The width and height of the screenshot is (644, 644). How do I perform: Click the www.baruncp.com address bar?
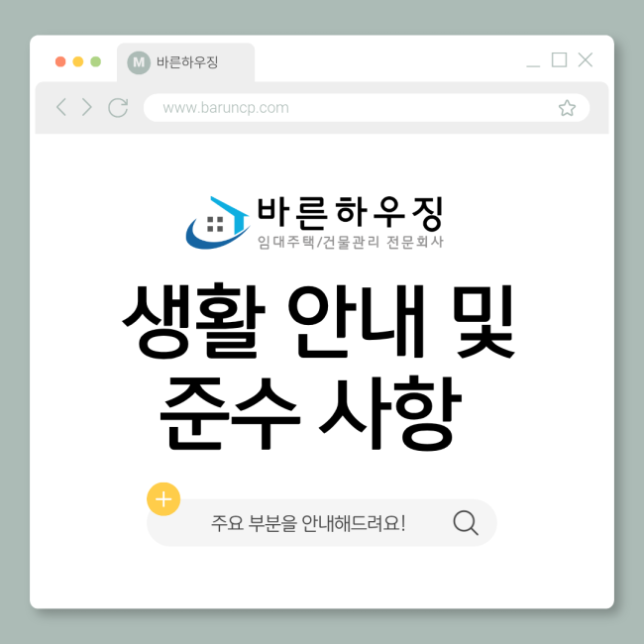(x=367, y=108)
